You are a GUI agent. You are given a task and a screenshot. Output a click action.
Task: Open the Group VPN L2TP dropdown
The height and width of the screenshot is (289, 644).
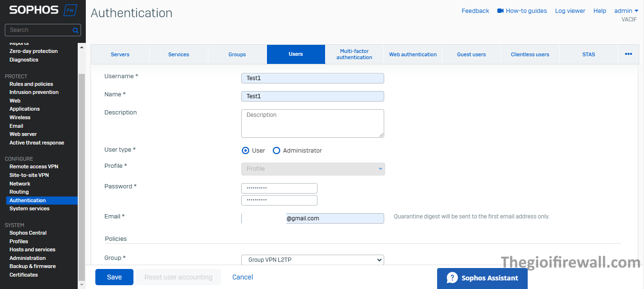(x=312, y=260)
